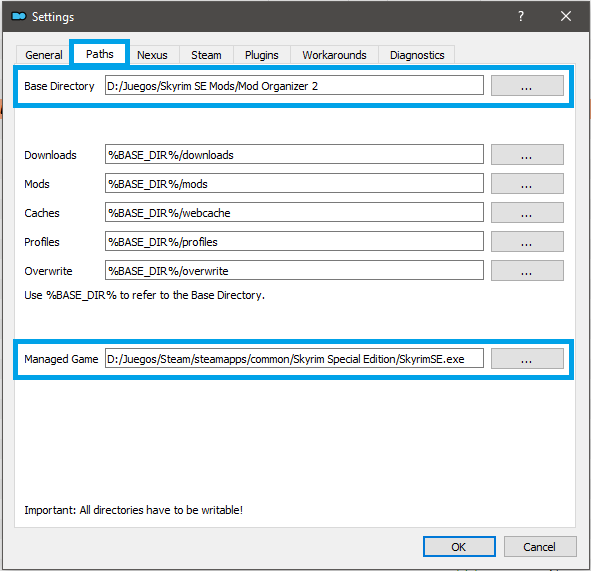591x571 pixels.
Task: Click the Profiles path field
Action: (294, 241)
